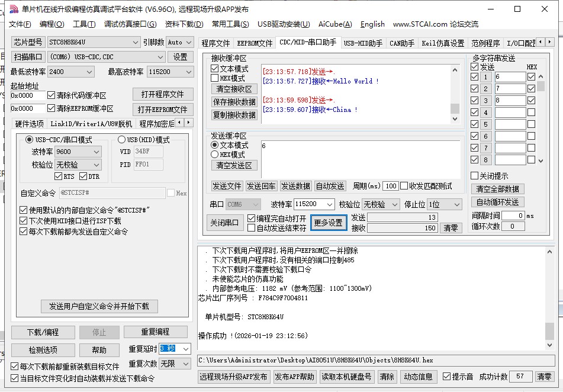Open the 工具(T) menu
This screenshot has height=392, width=563.
84,24
